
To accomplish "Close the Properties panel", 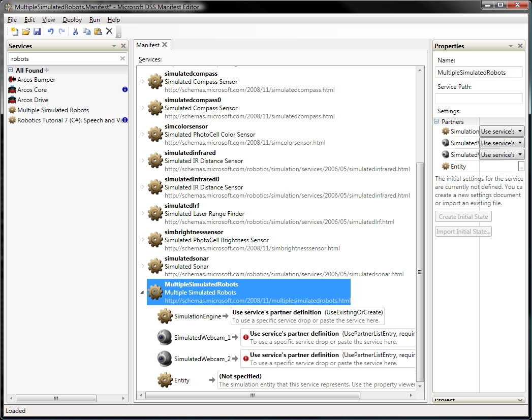I will pyautogui.click(x=520, y=46).
